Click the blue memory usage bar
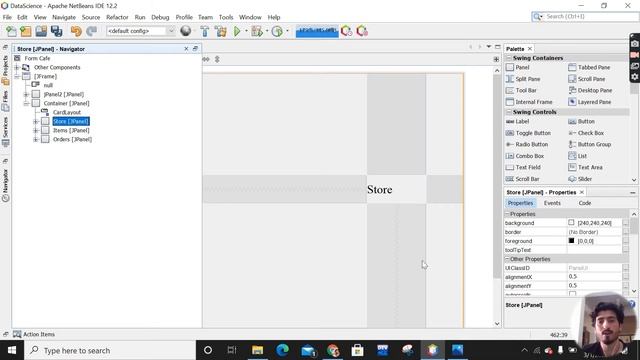640x360 pixels. pos(317,31)
